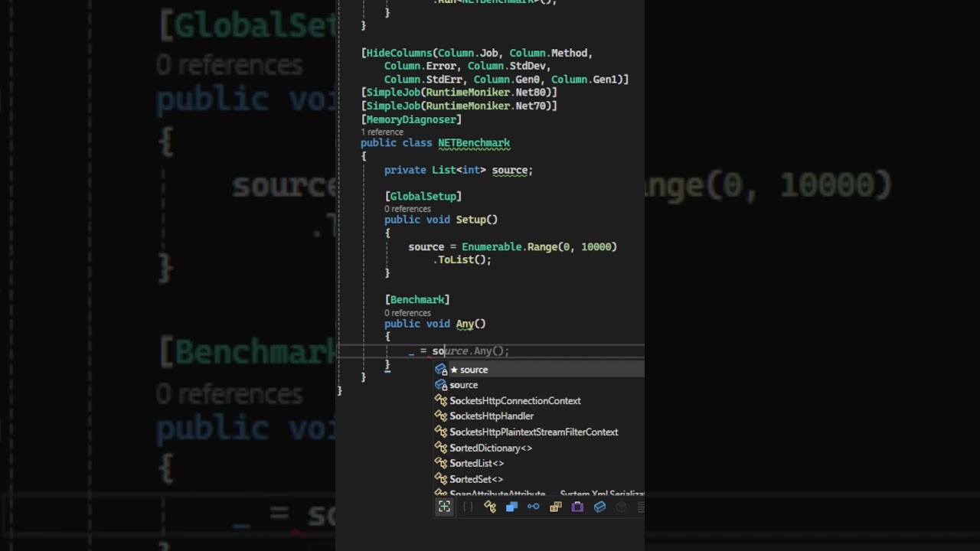Click the 'private List<int> source' field declaration

(x=459, y=170)
